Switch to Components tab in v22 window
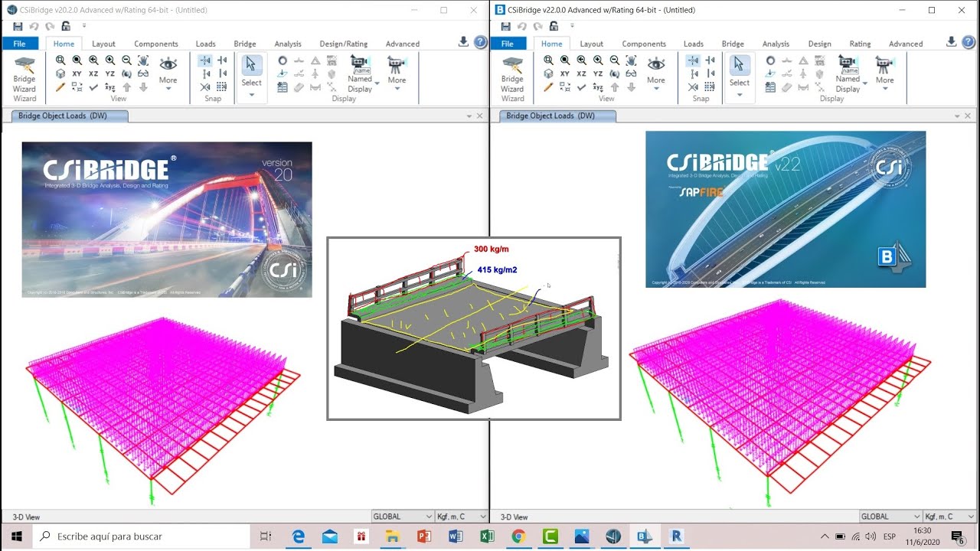 pos(644,44)
